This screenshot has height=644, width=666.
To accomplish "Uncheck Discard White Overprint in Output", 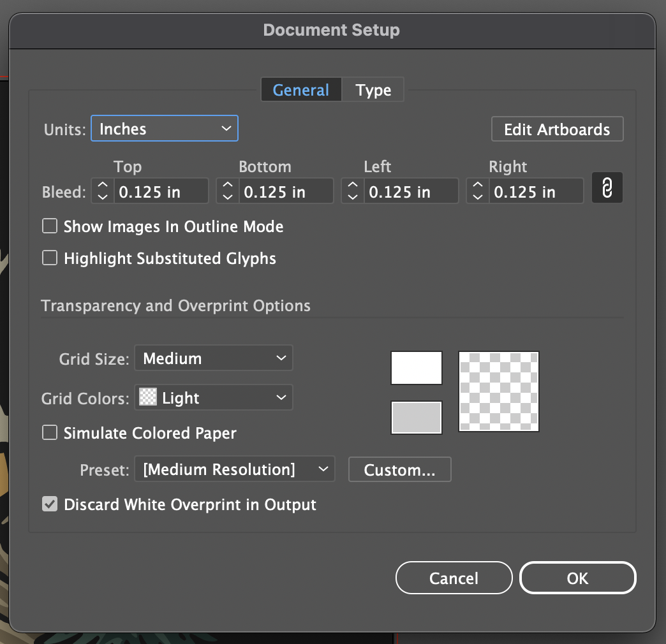I will [49, 504].
